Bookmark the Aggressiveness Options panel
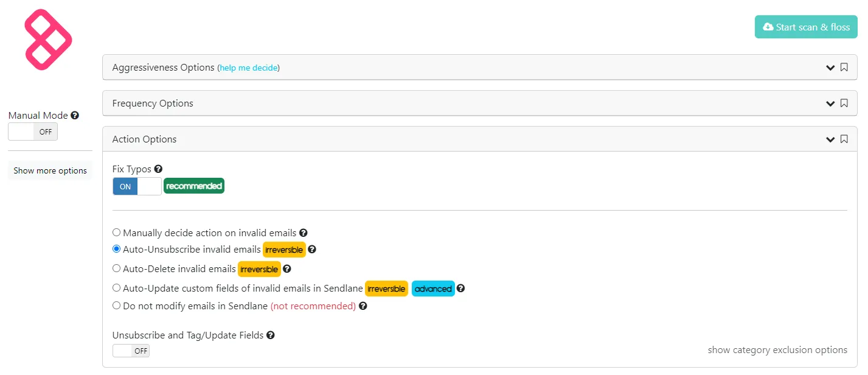The height and width of the screenshot is (375, 868). click(844, 68)
